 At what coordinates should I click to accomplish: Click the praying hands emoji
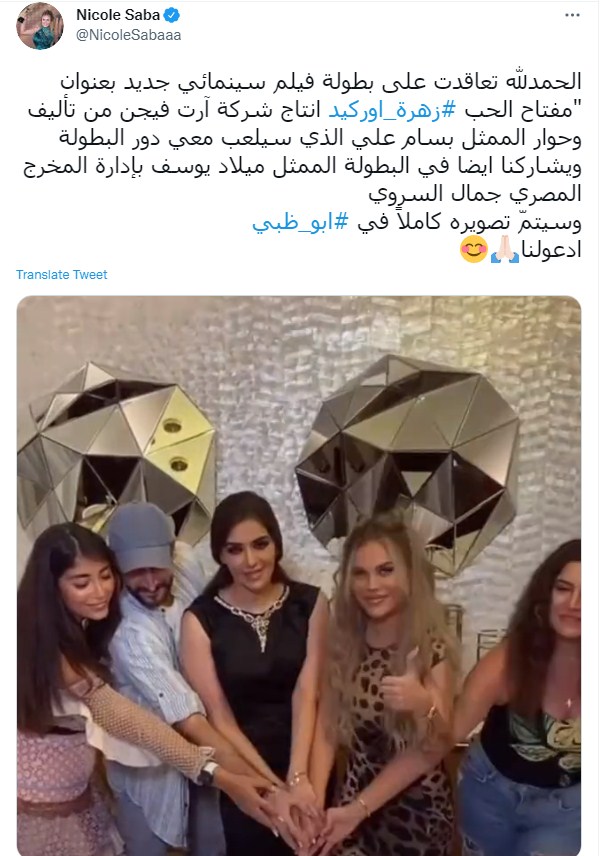[504, 249]
